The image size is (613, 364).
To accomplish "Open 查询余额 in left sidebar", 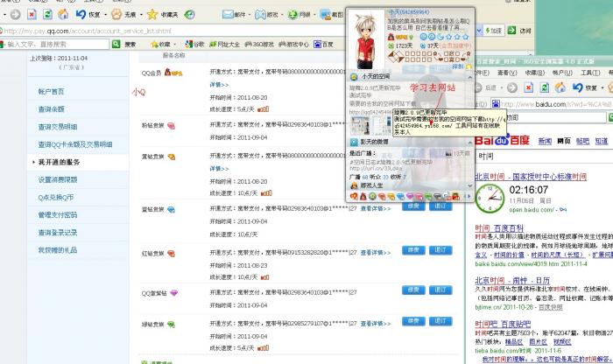I will pyautogui.click(x=51, y=109).
